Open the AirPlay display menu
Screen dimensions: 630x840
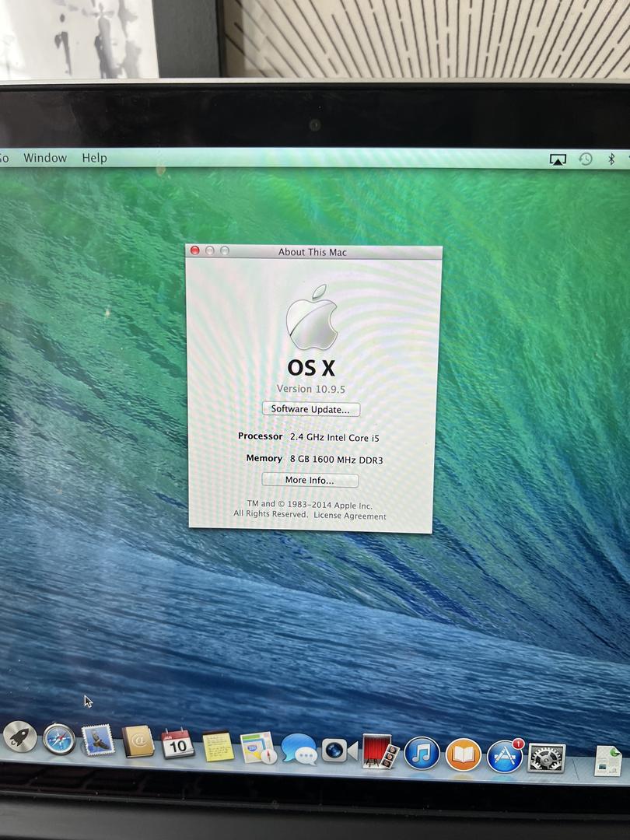pos(558,159)
